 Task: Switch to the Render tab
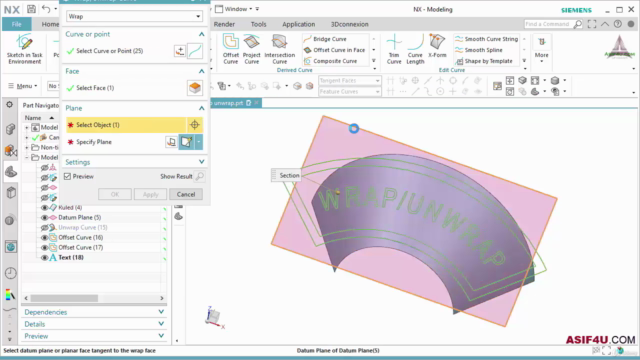pyautogui.click(x=224, y=24)
